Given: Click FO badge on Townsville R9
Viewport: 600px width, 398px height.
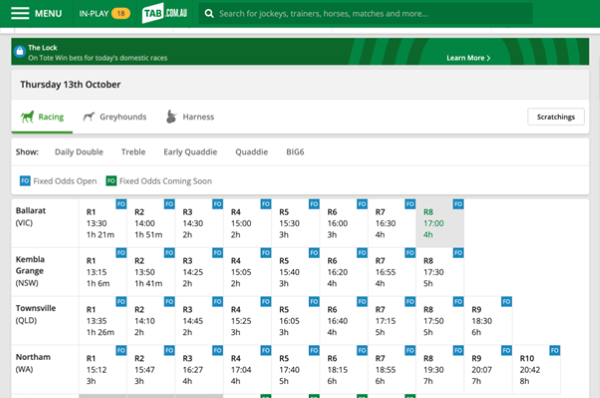Looking at the screenshot, I should click(507, 302).
